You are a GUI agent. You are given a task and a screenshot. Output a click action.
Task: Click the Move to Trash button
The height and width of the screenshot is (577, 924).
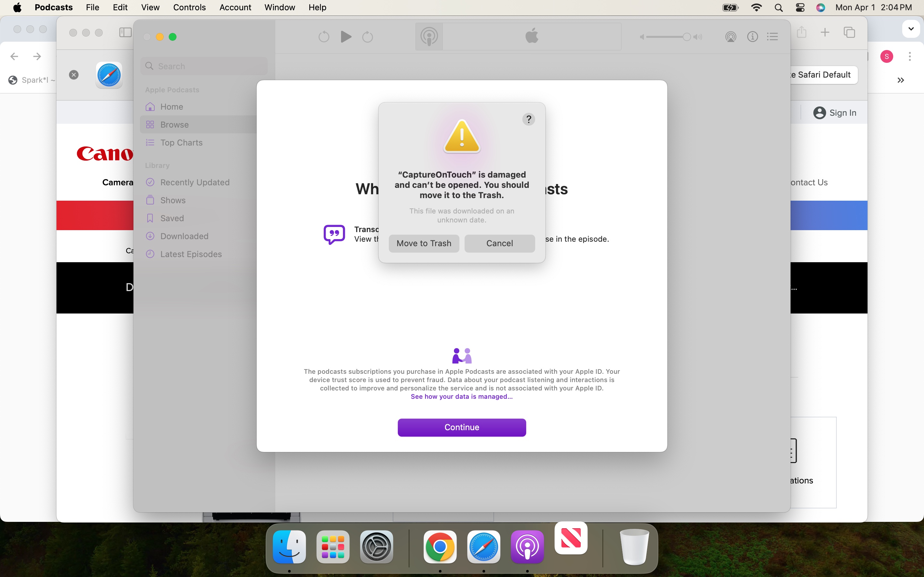[424, 243]
